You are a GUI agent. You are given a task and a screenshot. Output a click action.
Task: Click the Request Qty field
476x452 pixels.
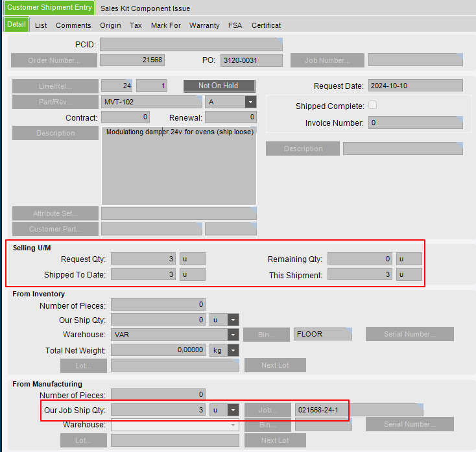tap(143, 259)
